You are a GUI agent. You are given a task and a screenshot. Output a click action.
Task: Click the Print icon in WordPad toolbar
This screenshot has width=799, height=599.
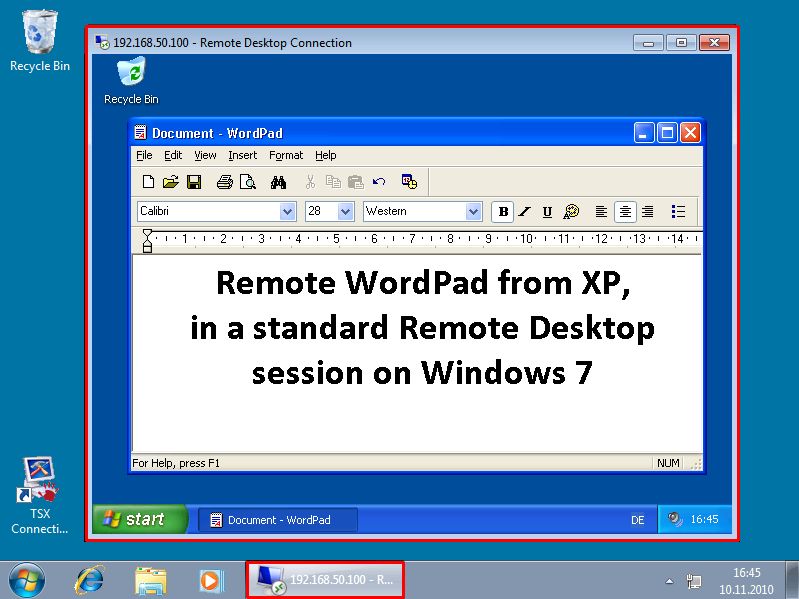225,182
